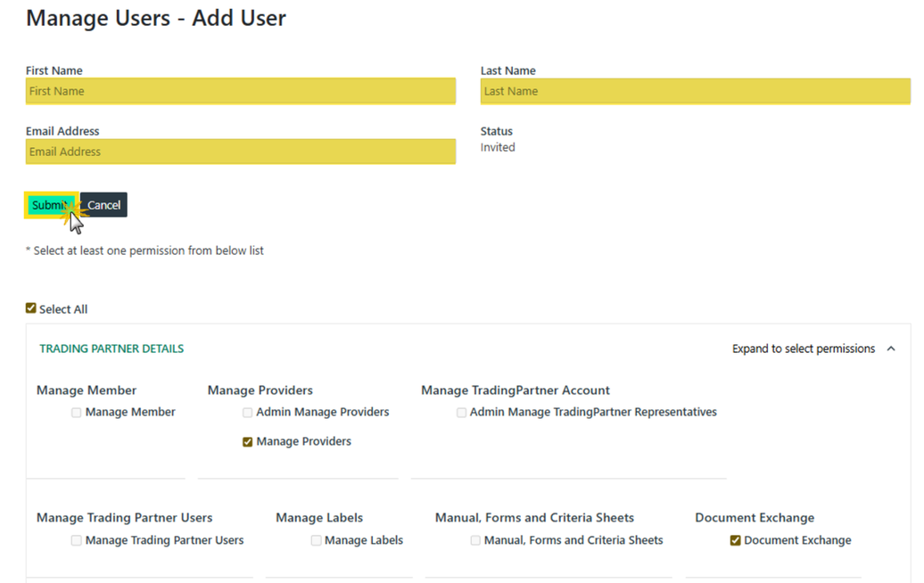This screenshot has width=924, height=583.
Task: Check Admin Manage Providers permission
Action: [x=248, y=412]
